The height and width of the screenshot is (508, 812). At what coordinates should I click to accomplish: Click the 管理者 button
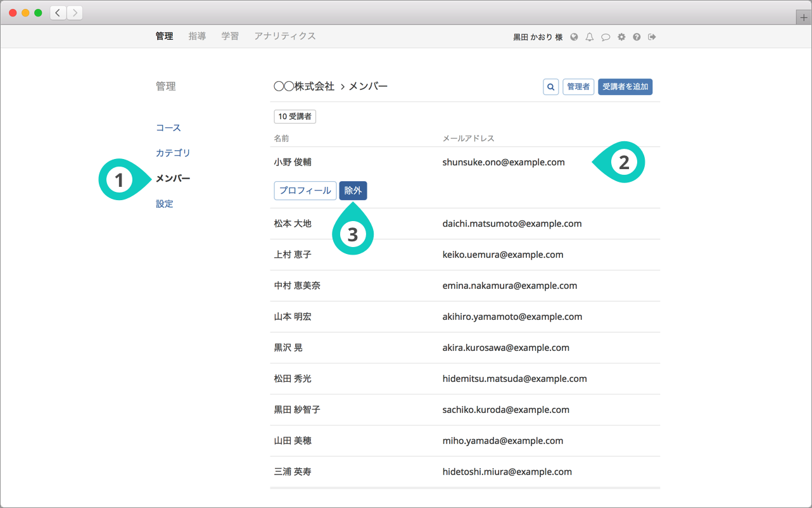click(x=578, y=87)
